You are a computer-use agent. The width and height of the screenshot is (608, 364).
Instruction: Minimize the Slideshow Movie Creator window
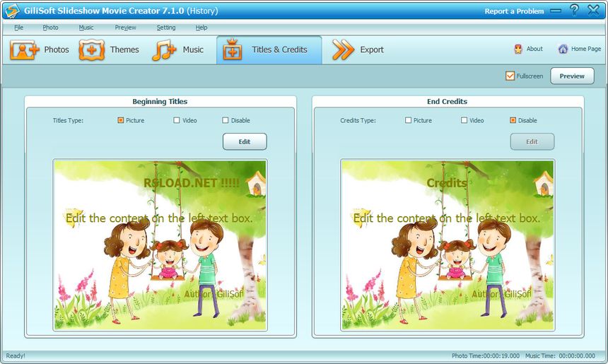pos(556,11)
